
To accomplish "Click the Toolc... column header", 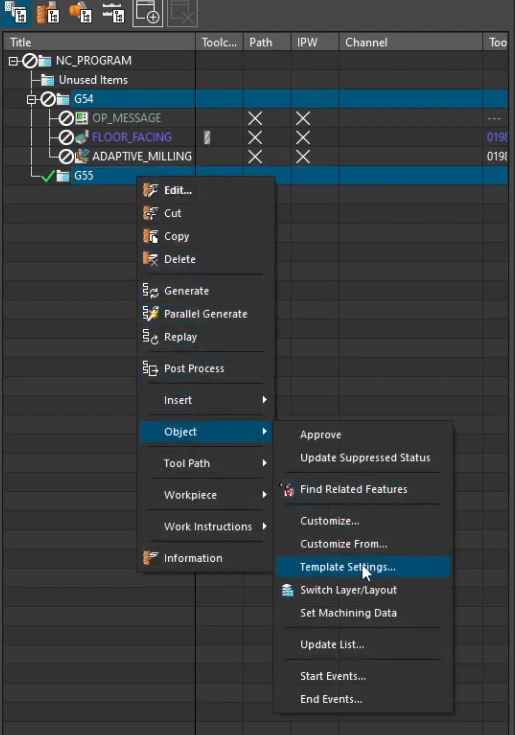I will point(219,42).
